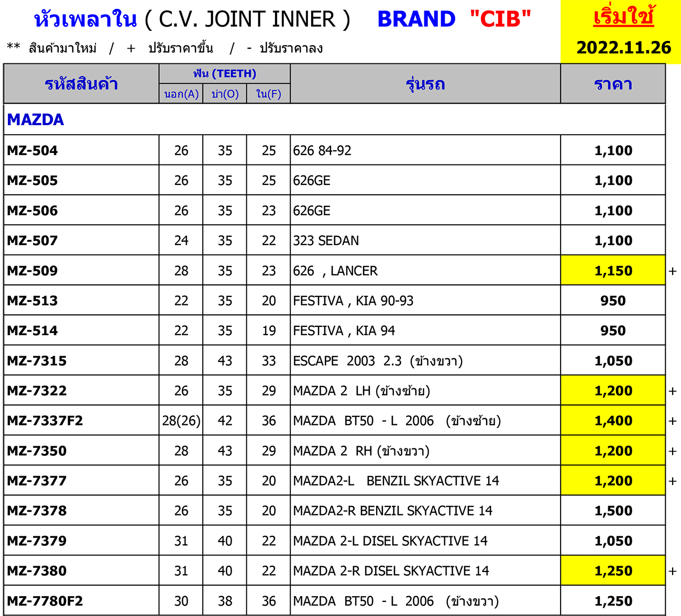The image size is (681, 616).
Task: Select product code MZ-7379
Action: (37, 541)
